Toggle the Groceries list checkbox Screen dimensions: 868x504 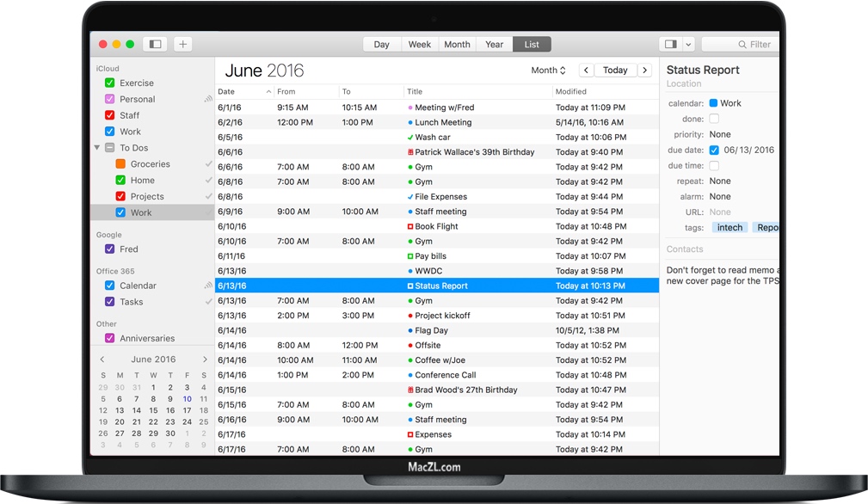click(x=120, y=163)
